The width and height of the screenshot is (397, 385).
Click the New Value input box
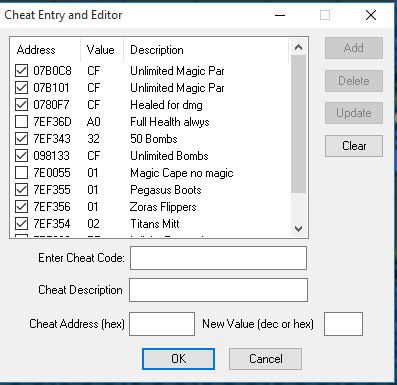[x=343, y=324]
